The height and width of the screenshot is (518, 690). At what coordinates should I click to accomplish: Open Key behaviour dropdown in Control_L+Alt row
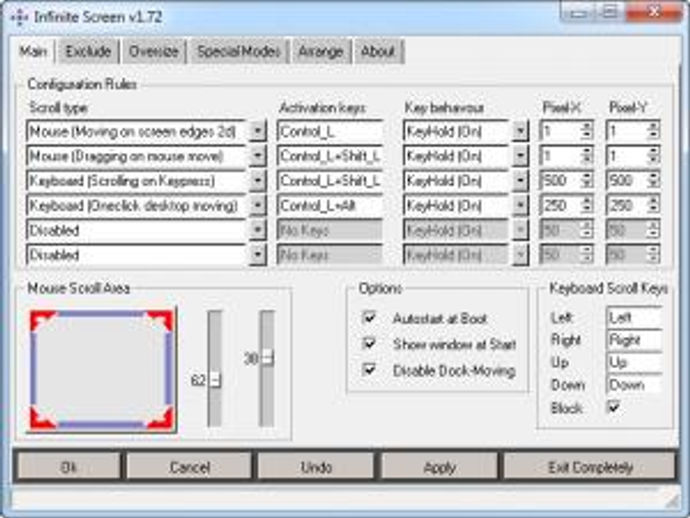tap(521, 206)
